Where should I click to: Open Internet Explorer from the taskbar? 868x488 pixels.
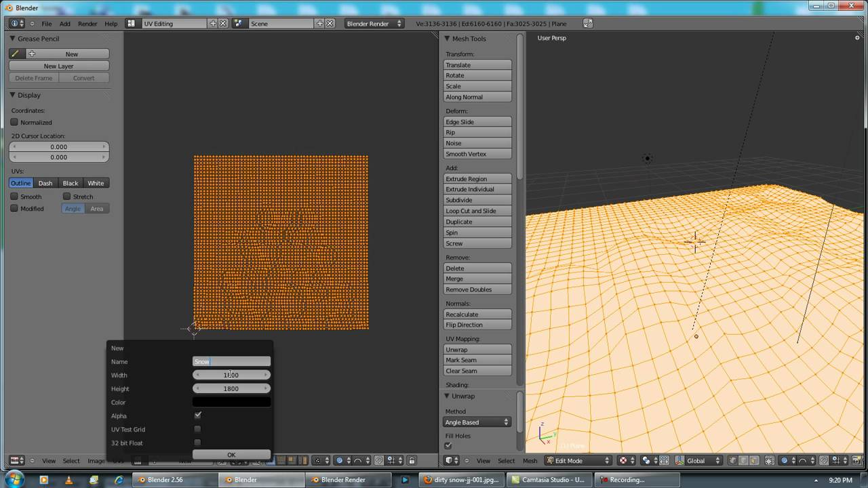[119, 480]
